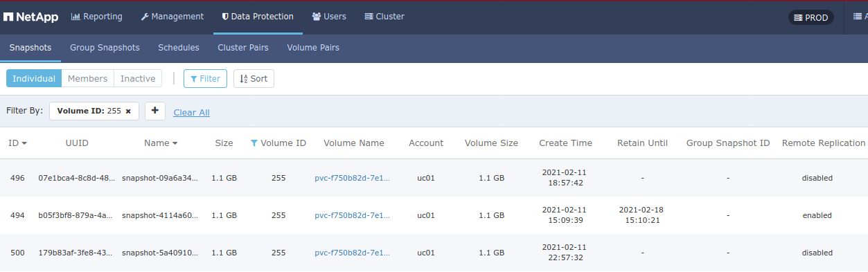Click UUID 07e1bca4-8c8d-48...
This screenshot has width=868, height=272.
[77, 178]
